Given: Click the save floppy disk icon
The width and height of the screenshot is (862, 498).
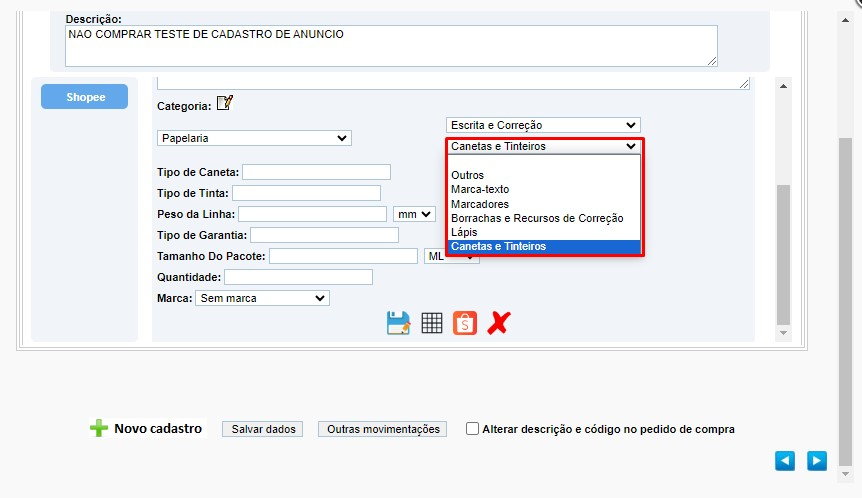Looking at the screenshot, I should tap(398, 323).
